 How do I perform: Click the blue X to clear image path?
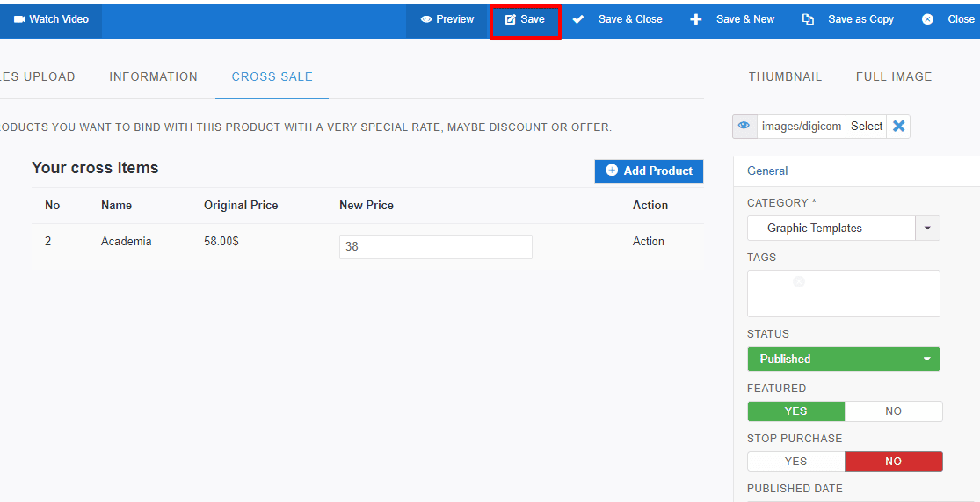[898, 127]
